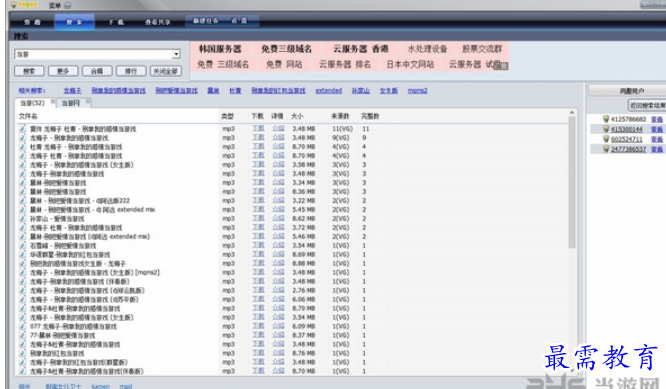Click music icon of the 3.72 MB file
The height and width of the screenshot is (389, 666).
[x=23, y=228]
